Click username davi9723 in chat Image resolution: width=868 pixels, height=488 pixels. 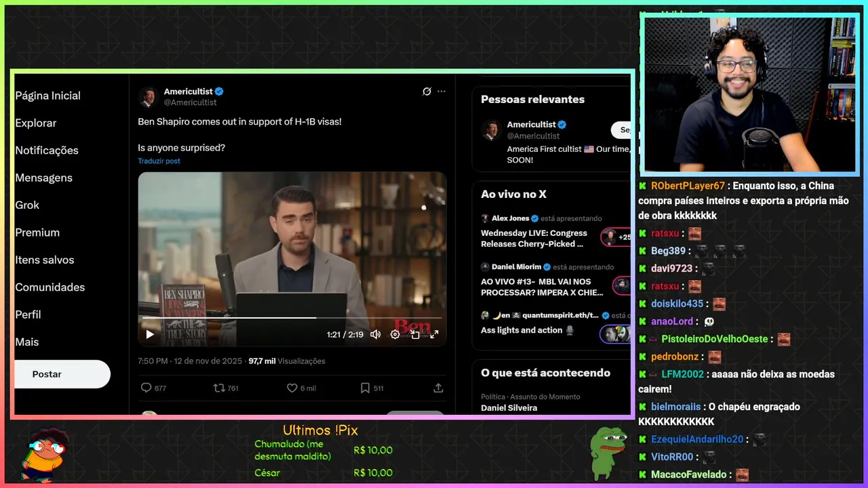click(x=671, y=268)
